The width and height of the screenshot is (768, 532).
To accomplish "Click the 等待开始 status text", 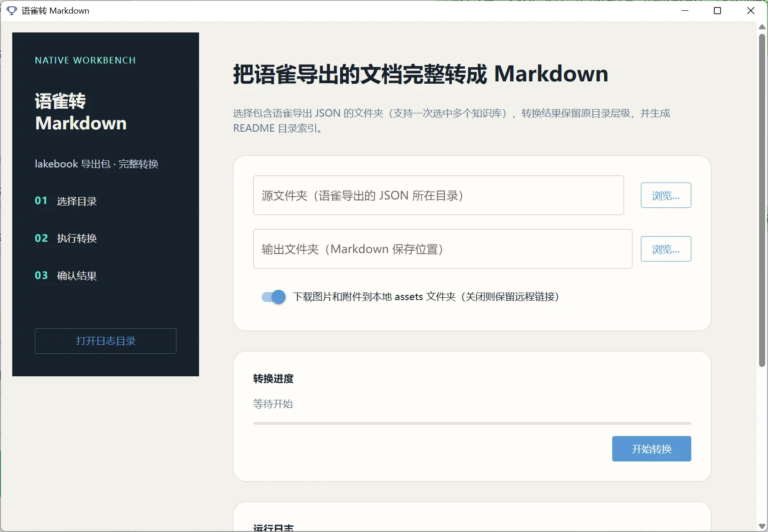I will tap(273, 404).
